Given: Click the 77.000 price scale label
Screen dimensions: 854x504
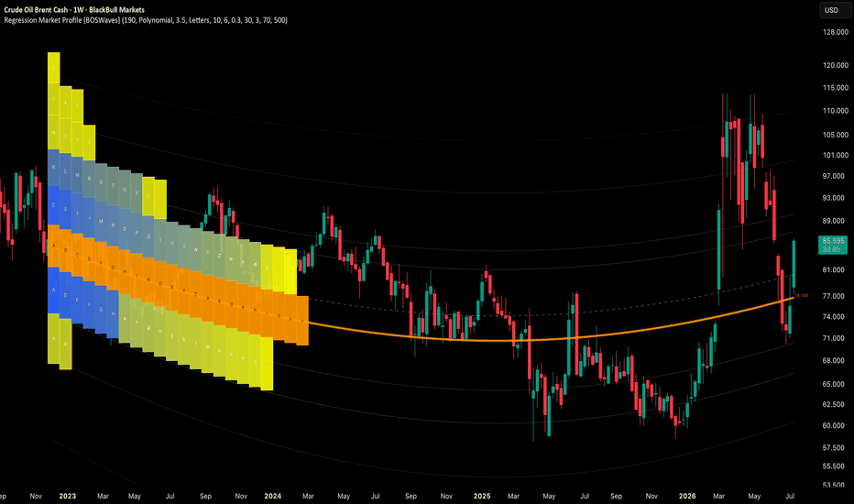Looking at the screenshot, I should [x=834, y=296].
